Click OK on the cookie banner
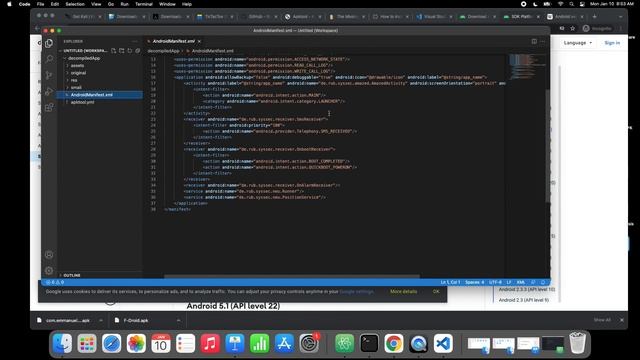 point(436,291)
